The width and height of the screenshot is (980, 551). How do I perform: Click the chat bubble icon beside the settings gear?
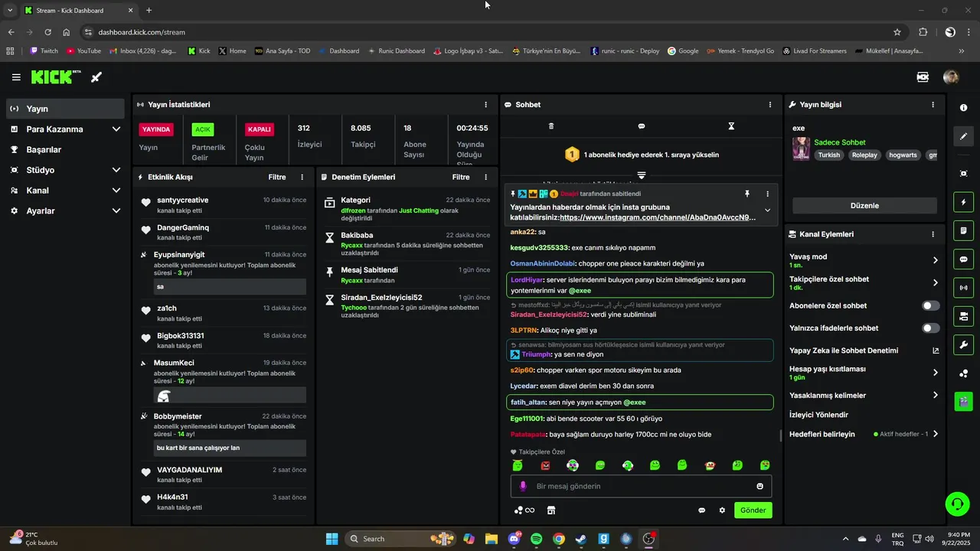pyautogui.click(x=701, y=510)
